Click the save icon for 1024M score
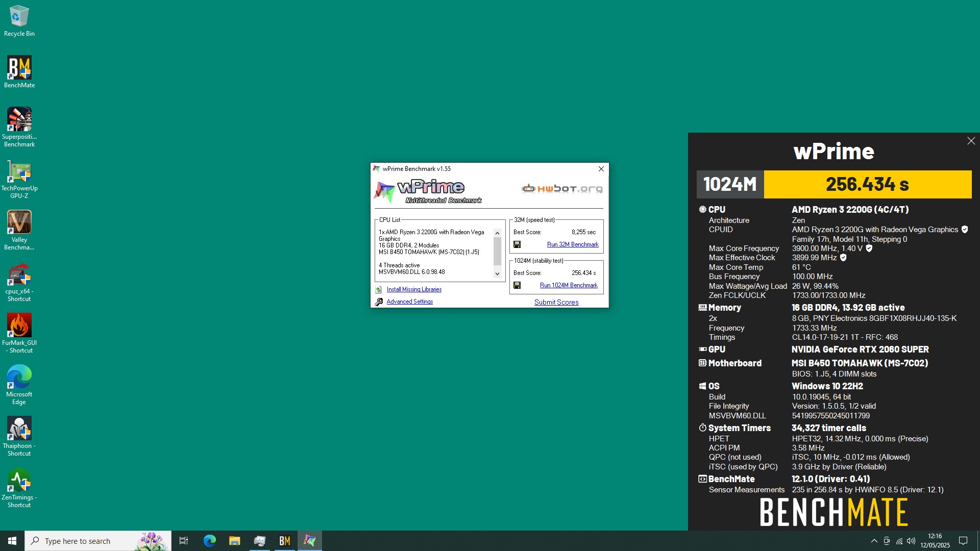980x551 pixels. (x=517, y=285)
